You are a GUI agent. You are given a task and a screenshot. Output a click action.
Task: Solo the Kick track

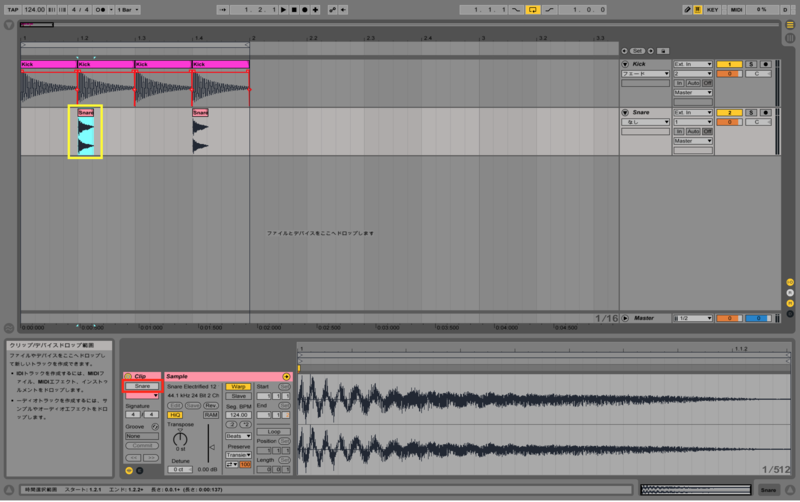751,64
